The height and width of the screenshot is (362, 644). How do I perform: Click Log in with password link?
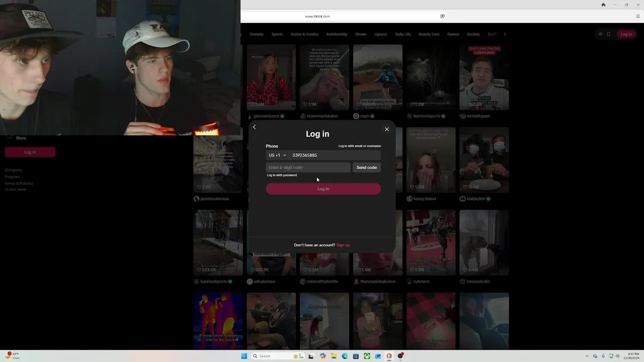click(282, 175)
